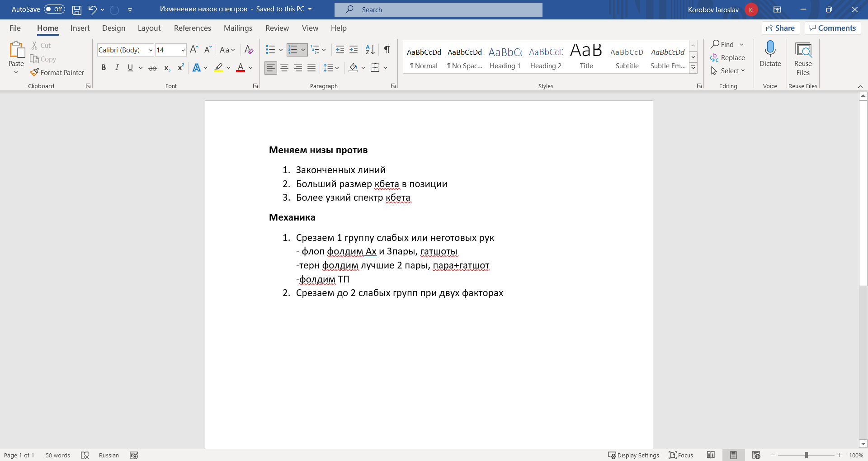Open the Clipboard pane launcher
The image size is (868, 461).
point(88,86)
